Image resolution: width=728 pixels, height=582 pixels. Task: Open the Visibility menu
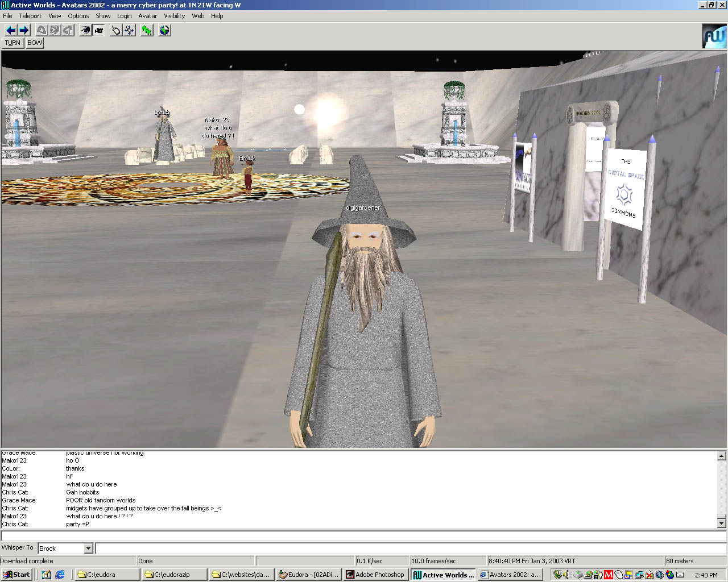point(174,16)
